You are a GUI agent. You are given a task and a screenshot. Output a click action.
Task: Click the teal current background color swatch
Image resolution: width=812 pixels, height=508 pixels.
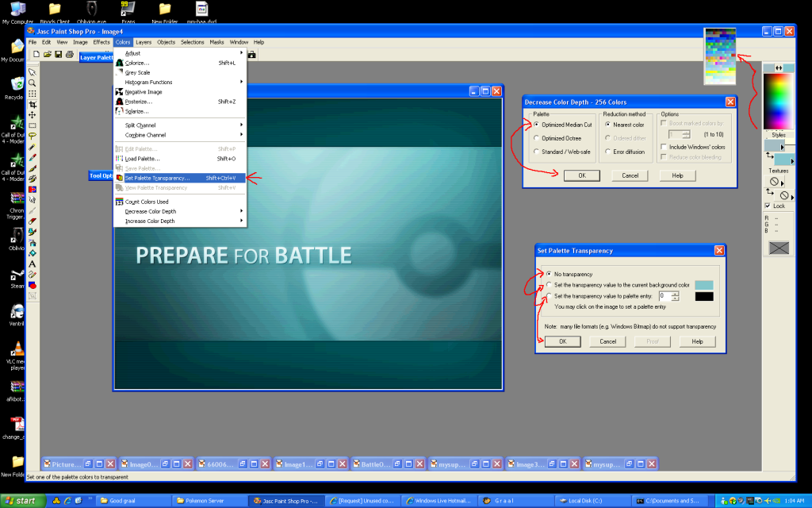704,285
